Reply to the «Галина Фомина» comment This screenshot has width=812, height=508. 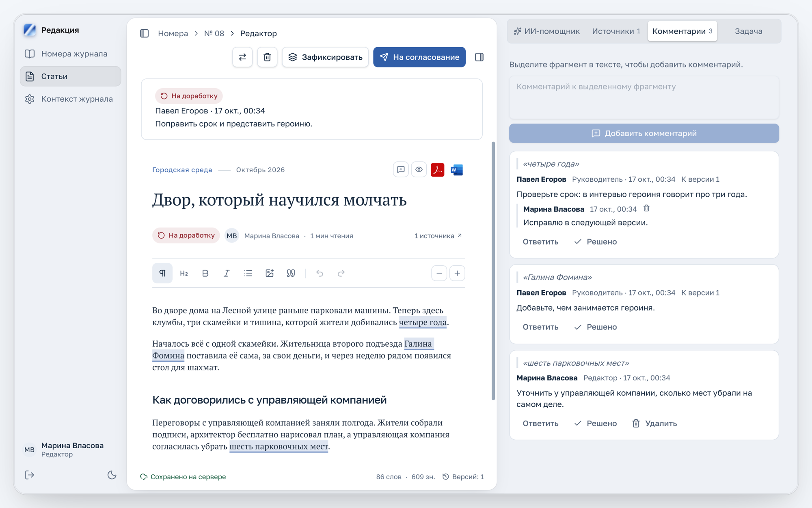(540, 327)
